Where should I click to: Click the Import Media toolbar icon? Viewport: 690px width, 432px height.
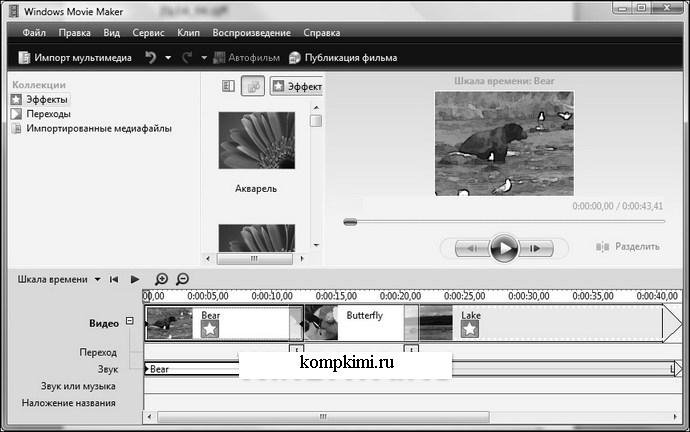click(x=25, y=58)
